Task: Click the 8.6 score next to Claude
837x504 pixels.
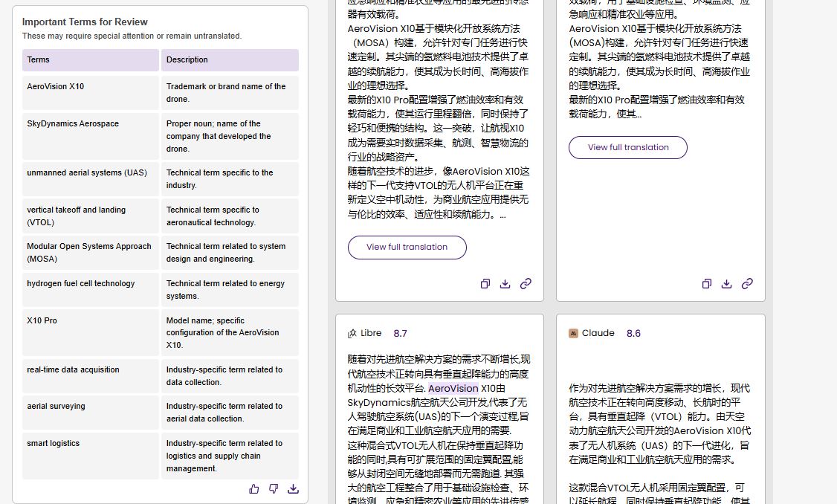Action: tap(633, 333)
